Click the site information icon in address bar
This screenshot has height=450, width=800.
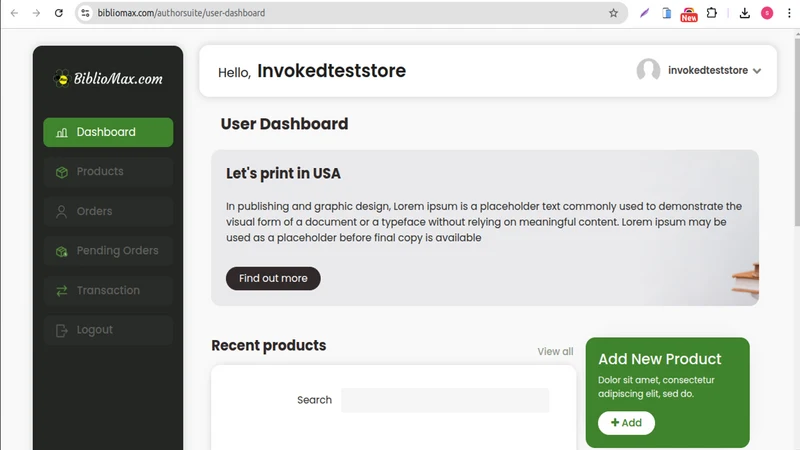pyautogui.click(x=85, y=13)
